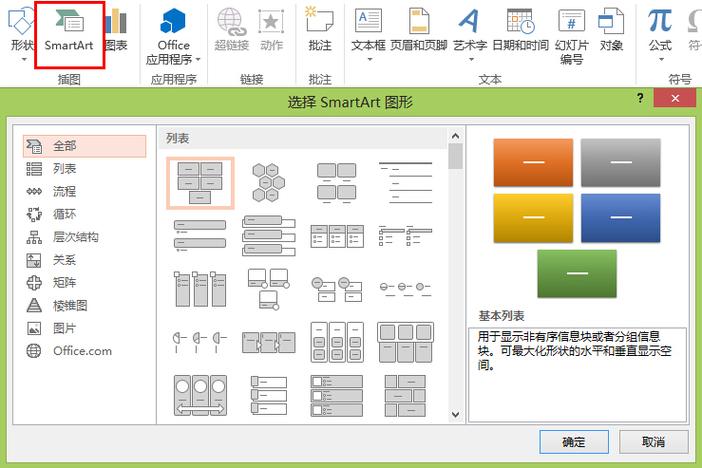Choose the picture caption list layout

pos(337,182)
